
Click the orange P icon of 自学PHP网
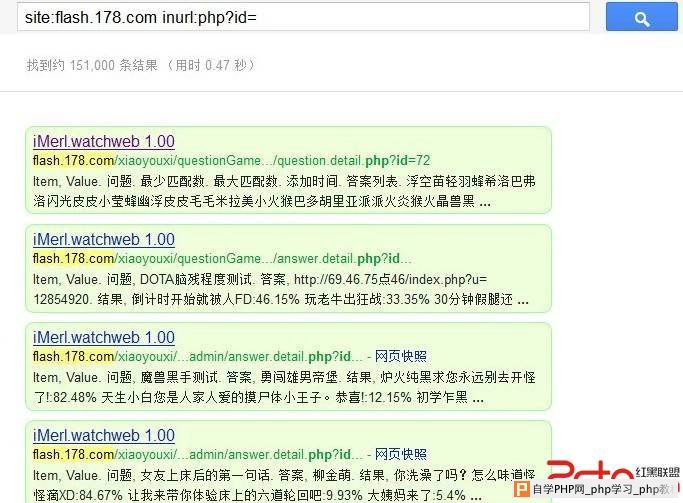521,489
